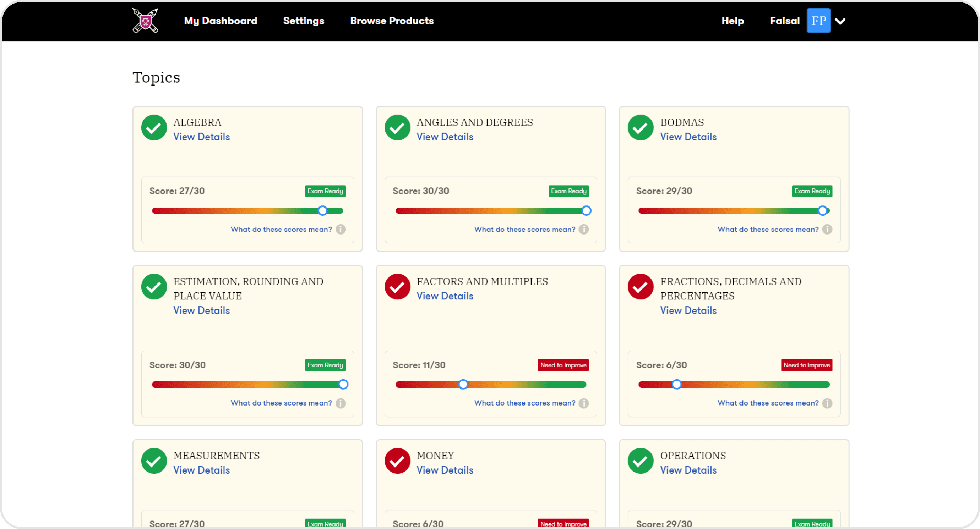Click Need to Improve badge in Fractions card

[806, 365]
